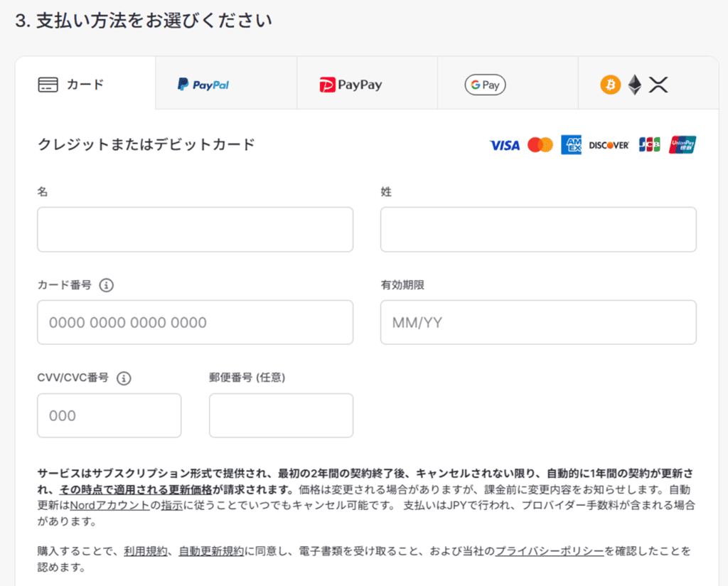The height and width of the screenshot is (586, 728).
Task: Click the CVV/CVC info icon
Action: click(x=124, y=378)
